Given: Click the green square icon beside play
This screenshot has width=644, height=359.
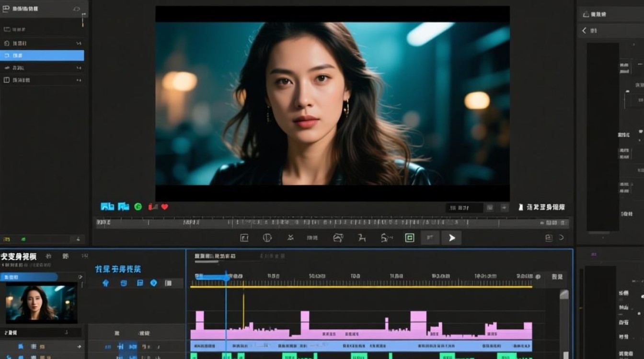Looking at the screenshot, I should pos(410,238).
